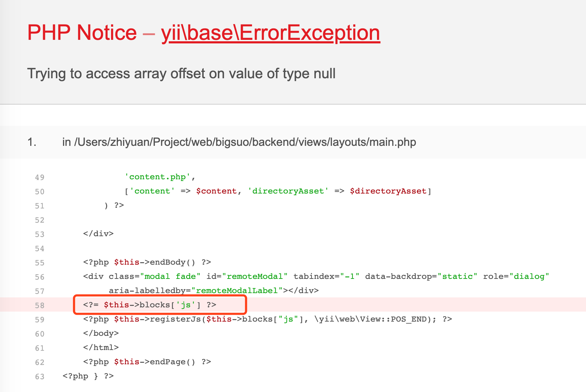Image resolution: width=586 pixels, height=392 pixels.
Task: Click the error message about array offset
Action: pos(181,74)
